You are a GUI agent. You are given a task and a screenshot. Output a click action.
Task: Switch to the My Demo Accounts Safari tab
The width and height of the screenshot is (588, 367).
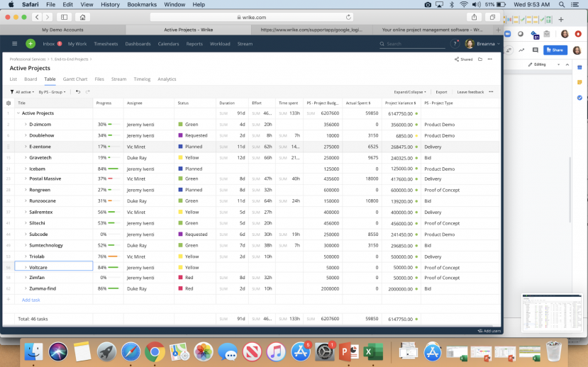coord(62,30)
